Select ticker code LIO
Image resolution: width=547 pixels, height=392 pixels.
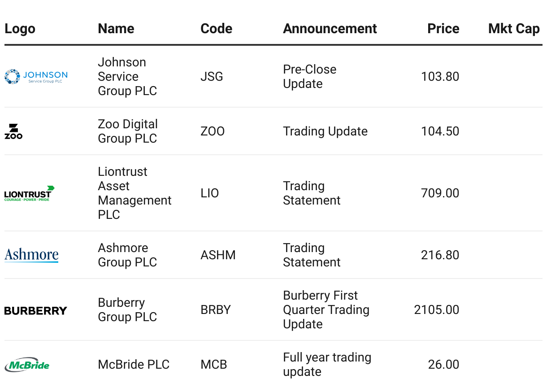(210, 193)
